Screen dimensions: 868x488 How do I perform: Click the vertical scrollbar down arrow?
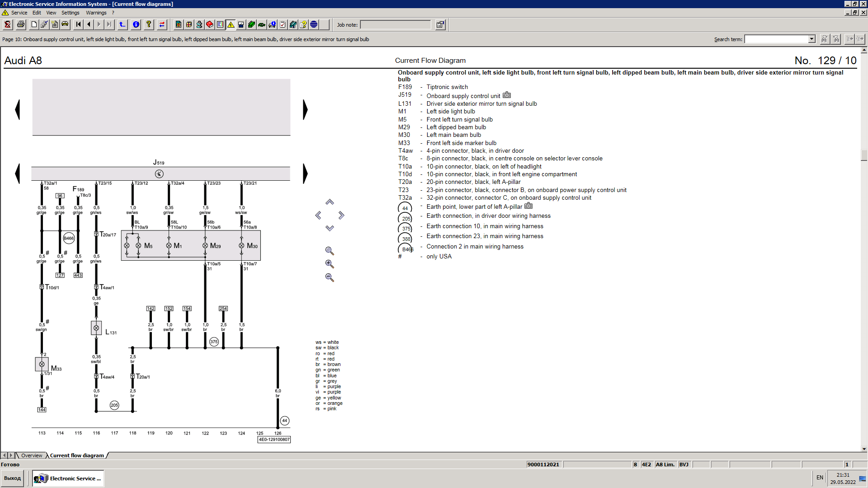864,449
